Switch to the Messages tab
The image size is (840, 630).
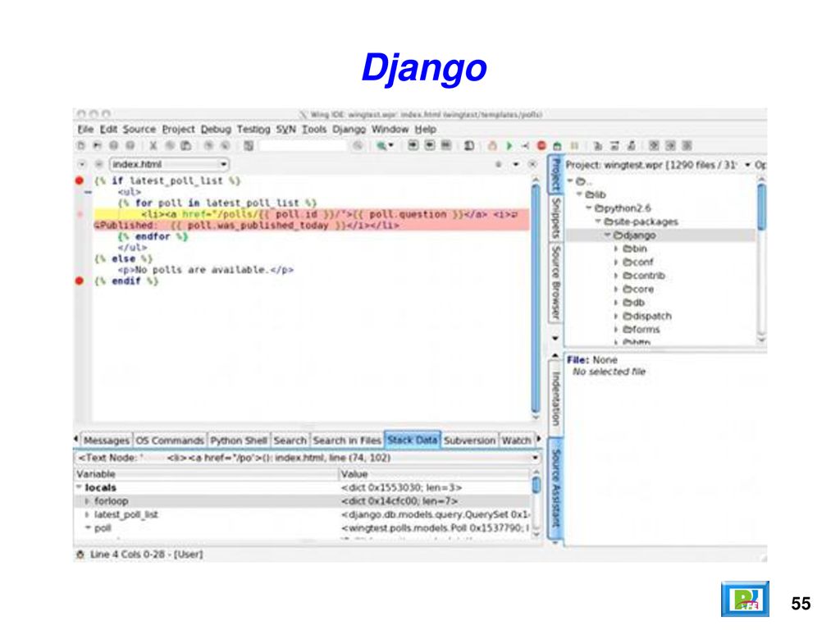point(106,441)
